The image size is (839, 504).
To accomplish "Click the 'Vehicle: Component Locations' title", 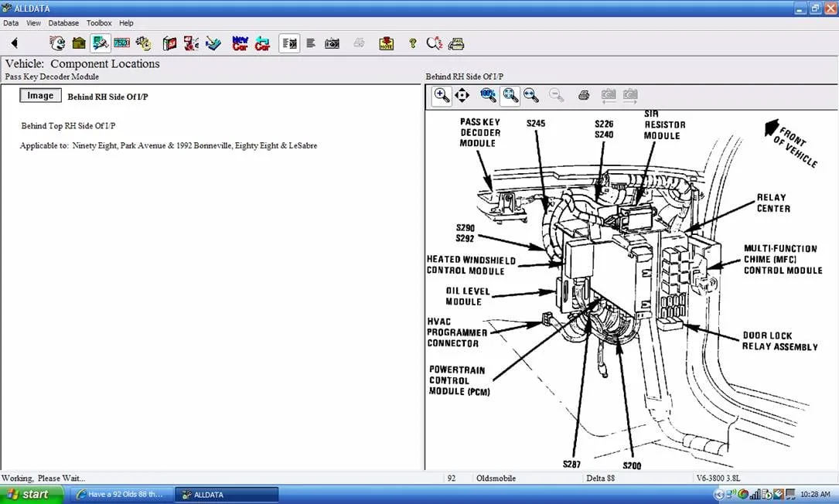I will coord(83,63).
